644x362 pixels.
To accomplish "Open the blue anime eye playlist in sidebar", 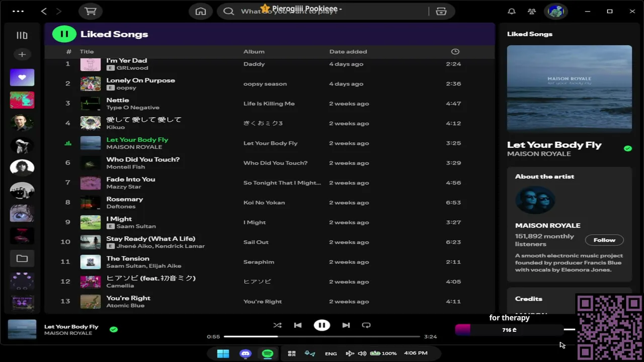I will [22, 213].
